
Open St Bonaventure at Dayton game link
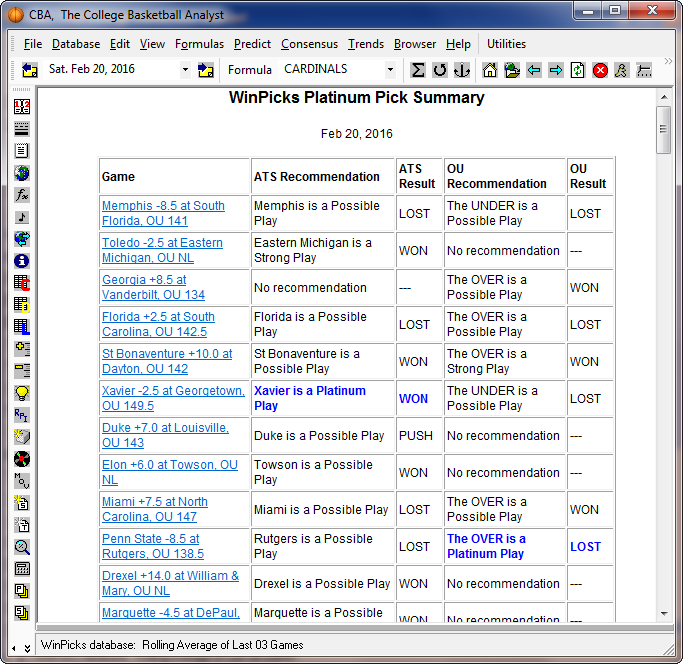[167, 361]
